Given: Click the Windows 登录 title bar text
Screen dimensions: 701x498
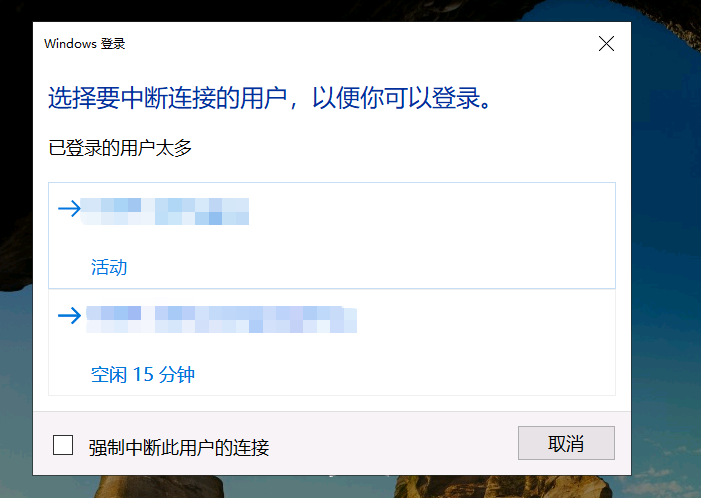Looking at the screenshot, I should (84, 44).
